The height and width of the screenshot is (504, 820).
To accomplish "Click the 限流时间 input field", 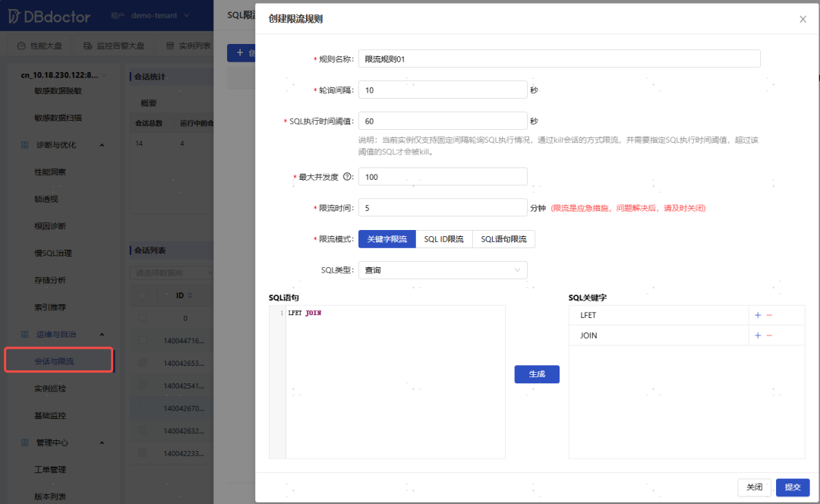I will 443,208.
